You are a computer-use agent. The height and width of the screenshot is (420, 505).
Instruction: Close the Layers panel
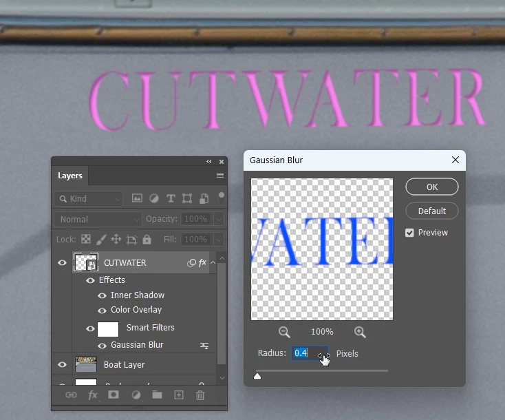tap(222, 162)
